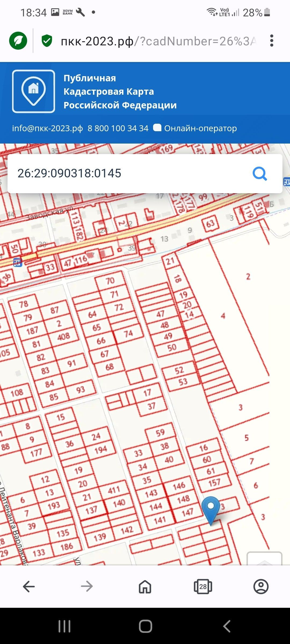The image size is (290, 644).
Task: Tap the green shield security icon
Action: pyautogui.click(x=47, y=41)
